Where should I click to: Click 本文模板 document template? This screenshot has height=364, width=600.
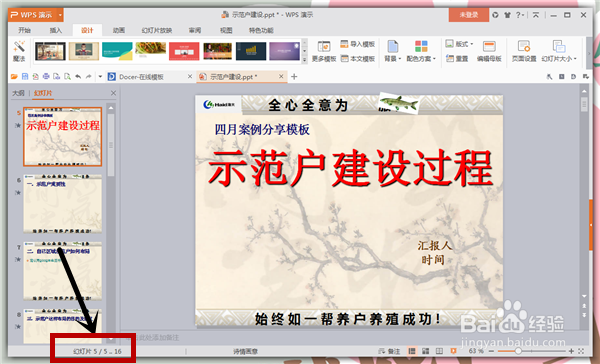(357, 59)
